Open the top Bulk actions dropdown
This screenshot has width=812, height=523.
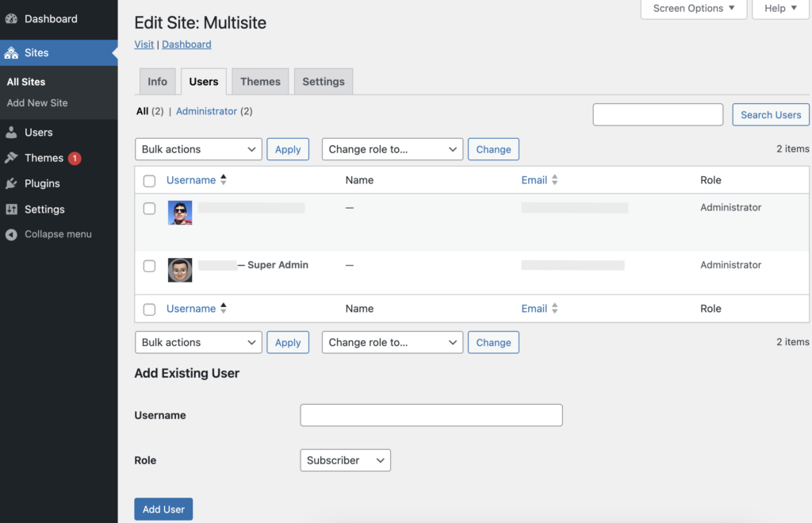click(198, 149)
